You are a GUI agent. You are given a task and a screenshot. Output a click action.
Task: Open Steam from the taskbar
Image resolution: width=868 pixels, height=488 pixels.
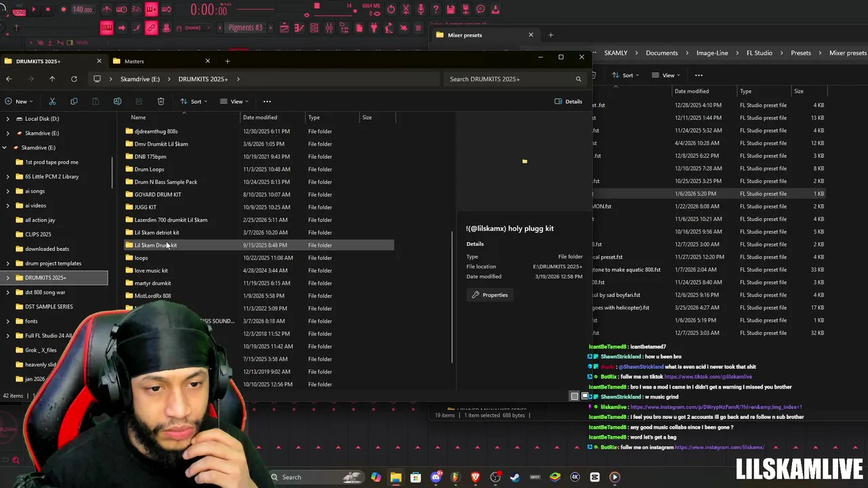pyautogui.click(x=515, y=477)
